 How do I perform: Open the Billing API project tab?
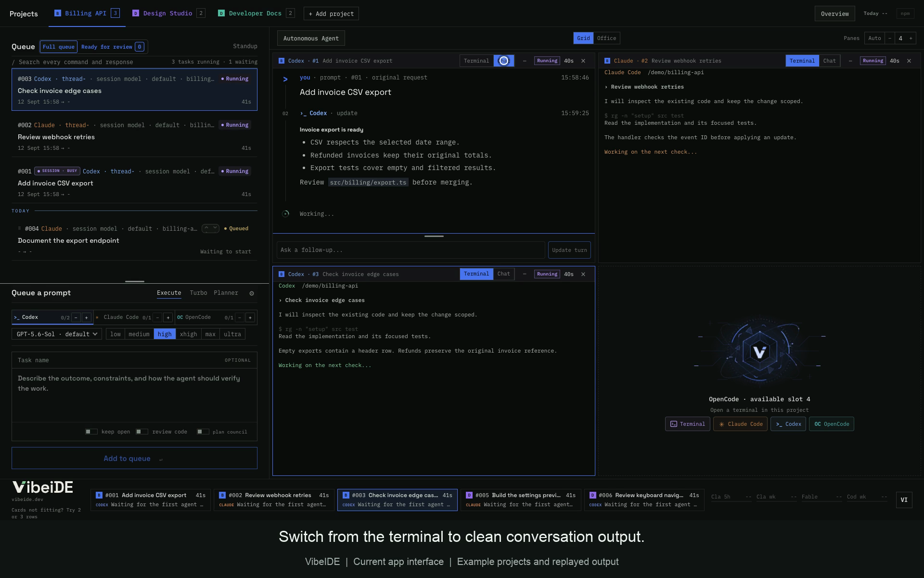point(87,13)
